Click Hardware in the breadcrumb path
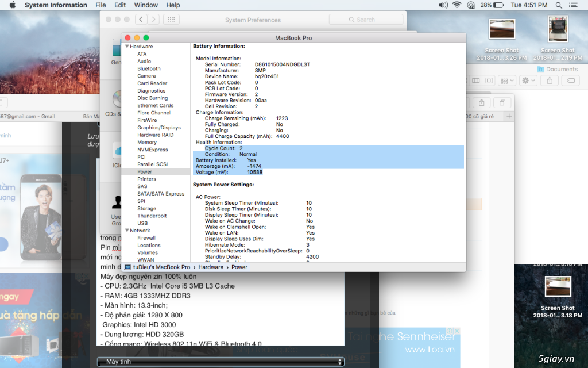 211,267
